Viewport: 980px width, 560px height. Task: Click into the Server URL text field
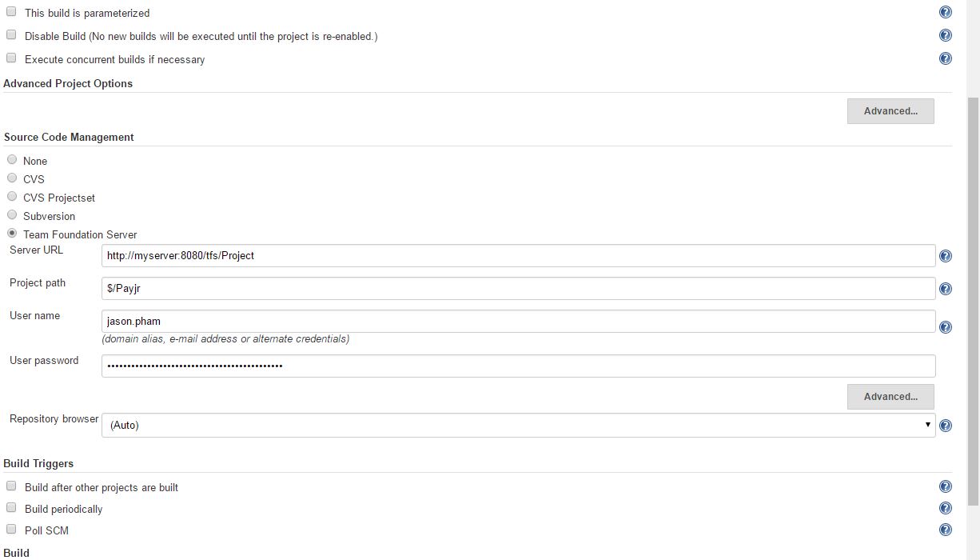(x=518, y=256)
